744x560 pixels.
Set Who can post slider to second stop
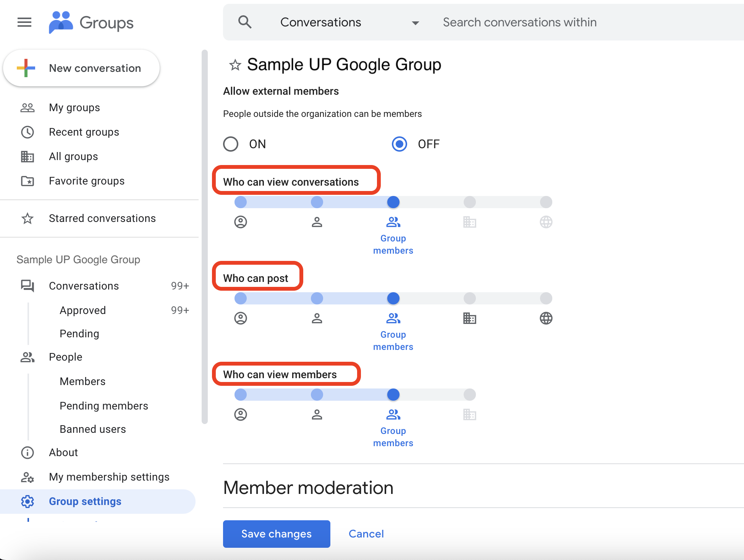[317, 298]
